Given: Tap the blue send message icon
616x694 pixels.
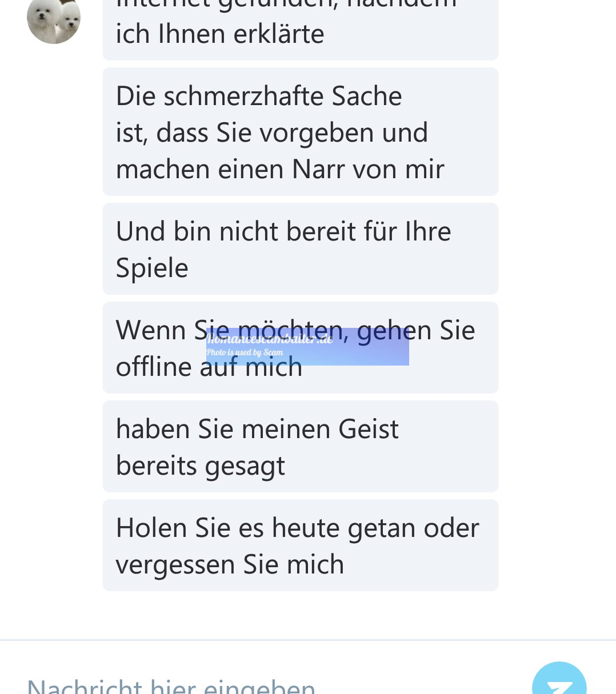Looking at the screenshot, I should pos(559,680).
